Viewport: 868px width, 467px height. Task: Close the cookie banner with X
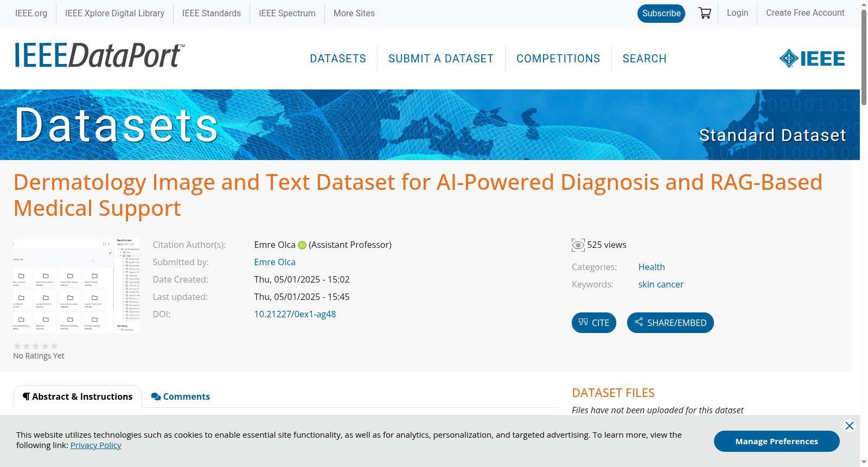coord(850,426)
